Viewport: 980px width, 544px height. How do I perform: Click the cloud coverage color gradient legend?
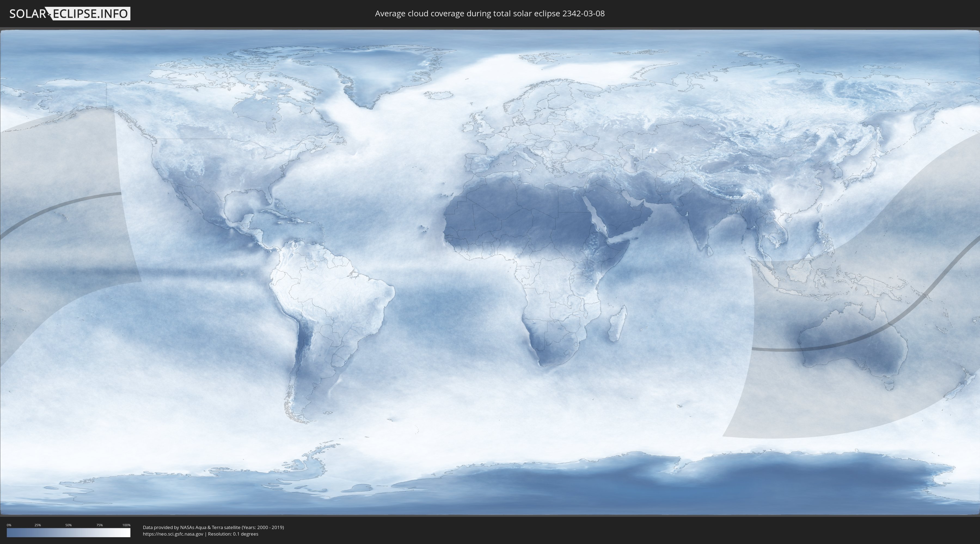tap(69, 533)
